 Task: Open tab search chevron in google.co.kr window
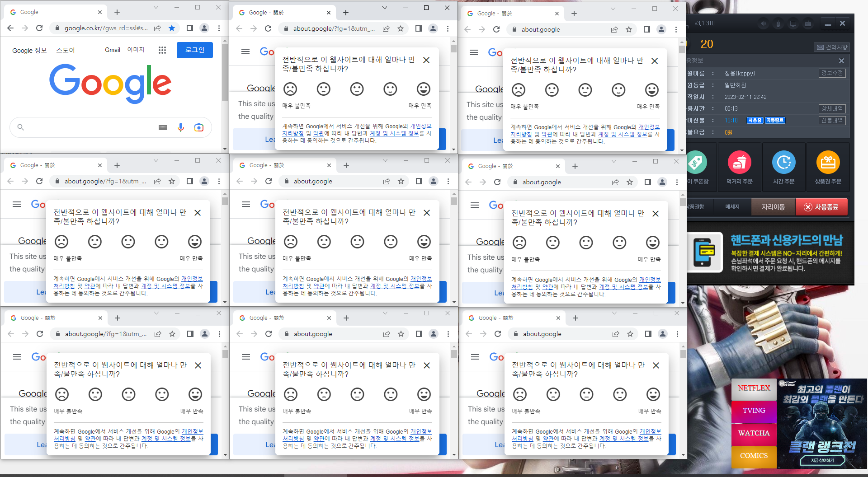pos(156,7)
